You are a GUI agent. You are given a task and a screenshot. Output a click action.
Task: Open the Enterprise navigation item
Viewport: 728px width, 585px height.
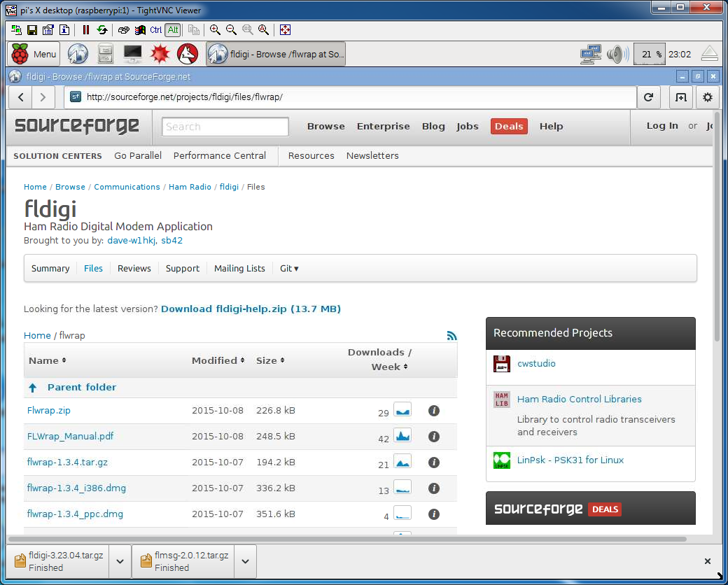click(x=384, y=126)
